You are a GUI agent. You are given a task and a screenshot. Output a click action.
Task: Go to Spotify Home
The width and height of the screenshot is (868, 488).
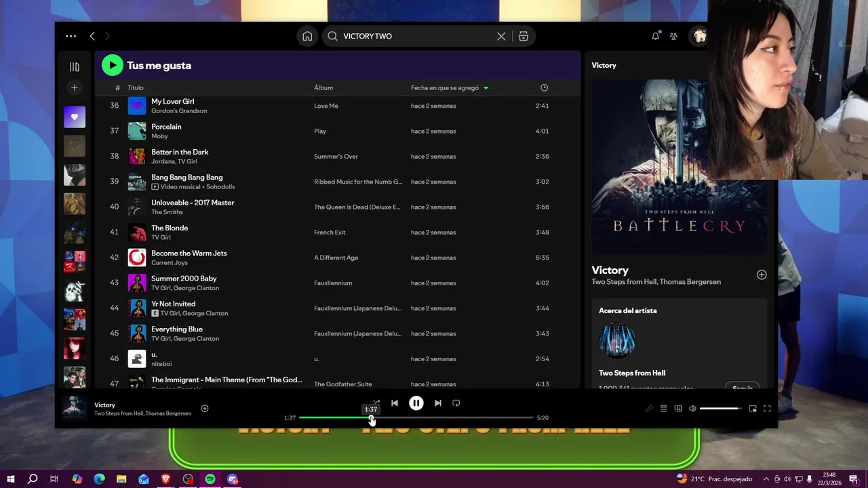click(307, 36)
